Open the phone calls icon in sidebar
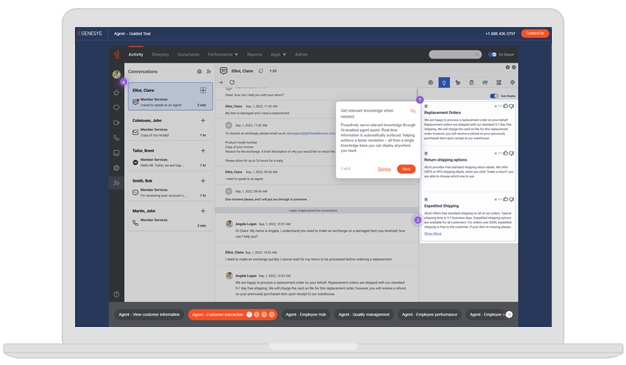 (116, 138)
